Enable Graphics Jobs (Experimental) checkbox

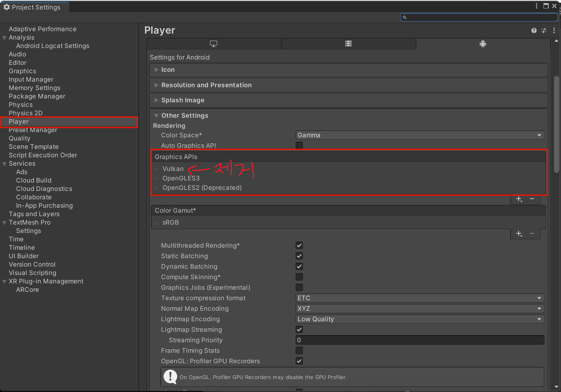click(299, 288)
